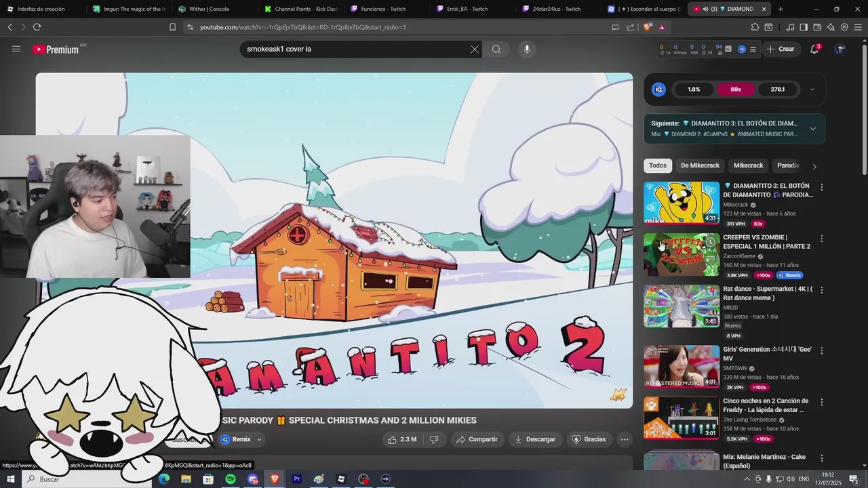Open Mikecrack channel link in sidebar

coord(736,205)
